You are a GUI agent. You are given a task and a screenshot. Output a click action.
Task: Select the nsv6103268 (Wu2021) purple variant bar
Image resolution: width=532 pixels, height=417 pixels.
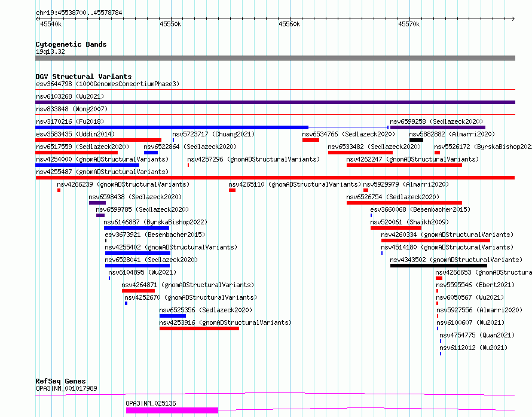click(275, 102)
